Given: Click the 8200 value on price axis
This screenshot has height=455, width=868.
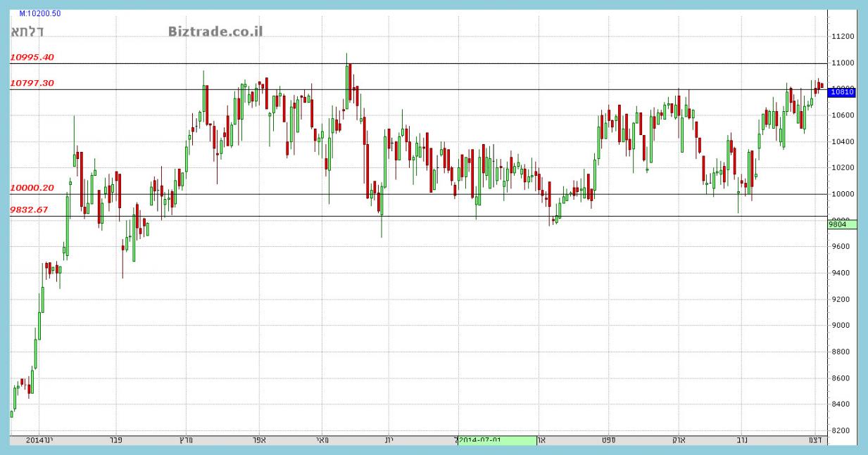Looking at the screenshot, I should click(840, 430).
